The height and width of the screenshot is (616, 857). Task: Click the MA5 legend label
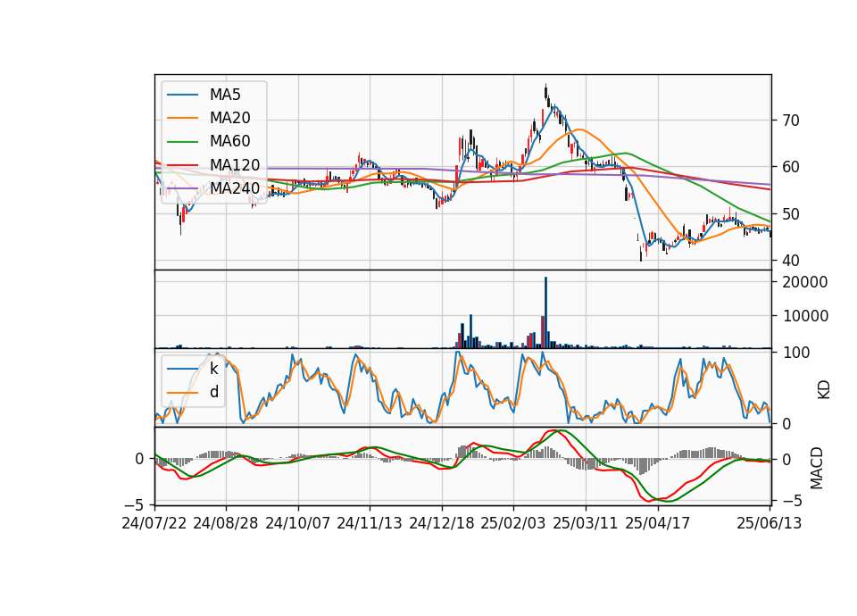click(x=225, y=95)
